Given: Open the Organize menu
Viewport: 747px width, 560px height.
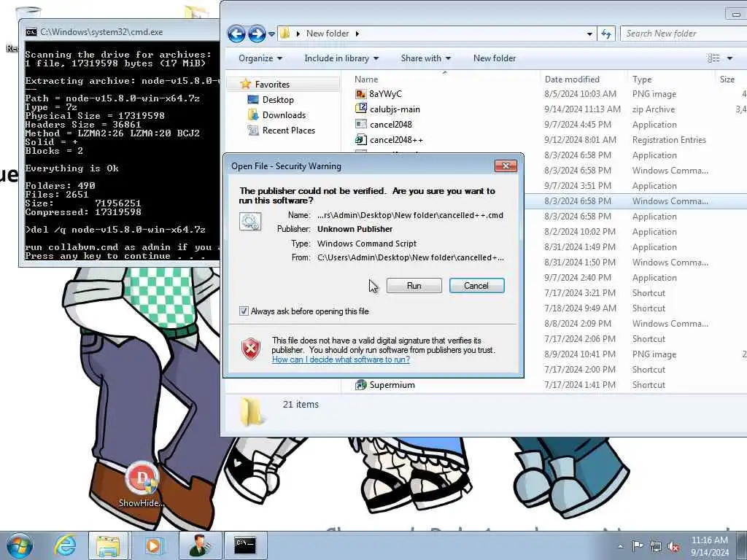Looking at the screenshot, I should [260, 58].
